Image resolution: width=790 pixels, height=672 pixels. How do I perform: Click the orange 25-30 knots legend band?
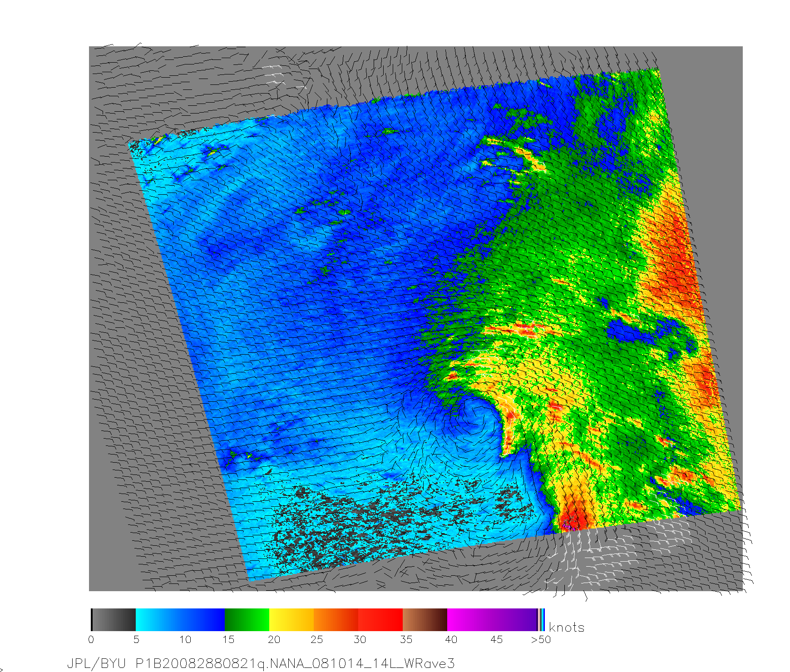click(x=336, y=620)
